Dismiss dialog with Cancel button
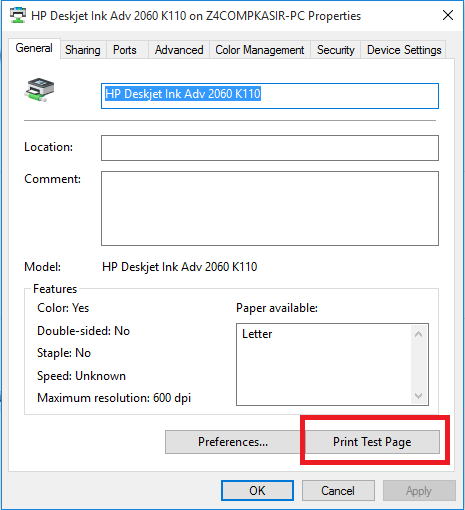 [338, 491]
